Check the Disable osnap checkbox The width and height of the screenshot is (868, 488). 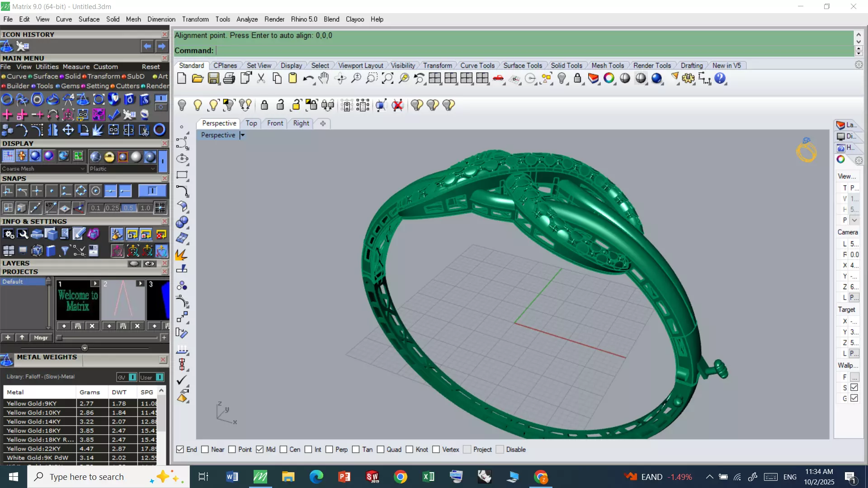point(500,450)
